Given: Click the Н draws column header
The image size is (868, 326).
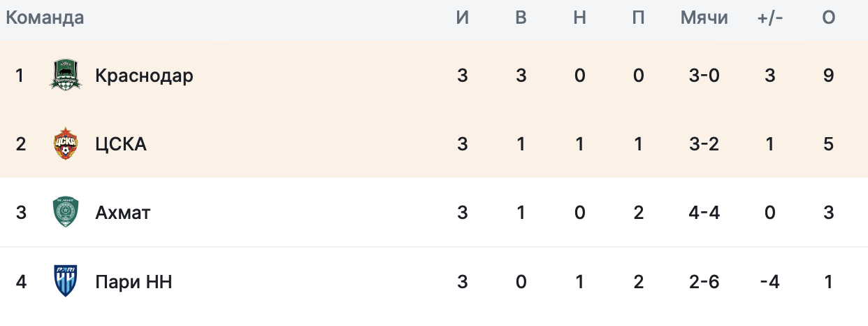Looking at the screenshot, I should pyautogui.click(x=579, y=18).
